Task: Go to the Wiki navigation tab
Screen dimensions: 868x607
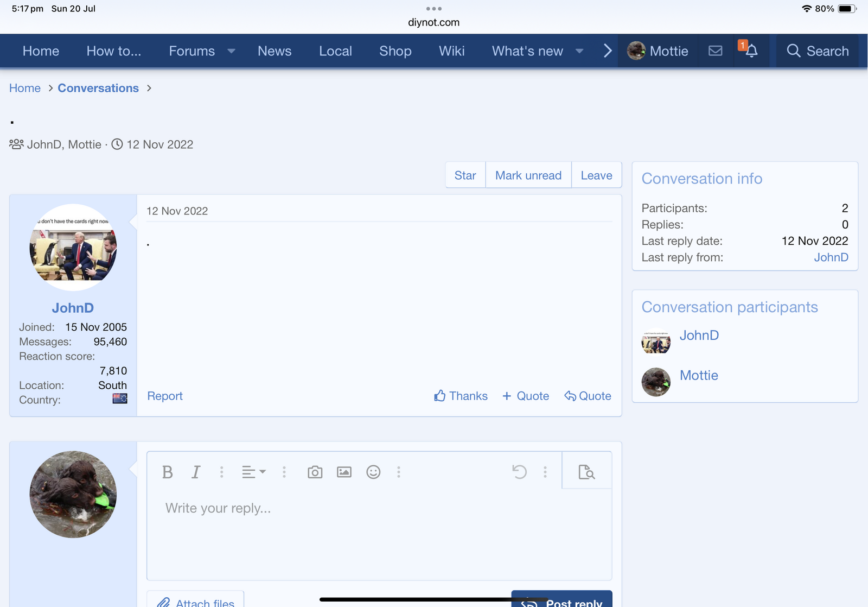Action: click(451, 51)
